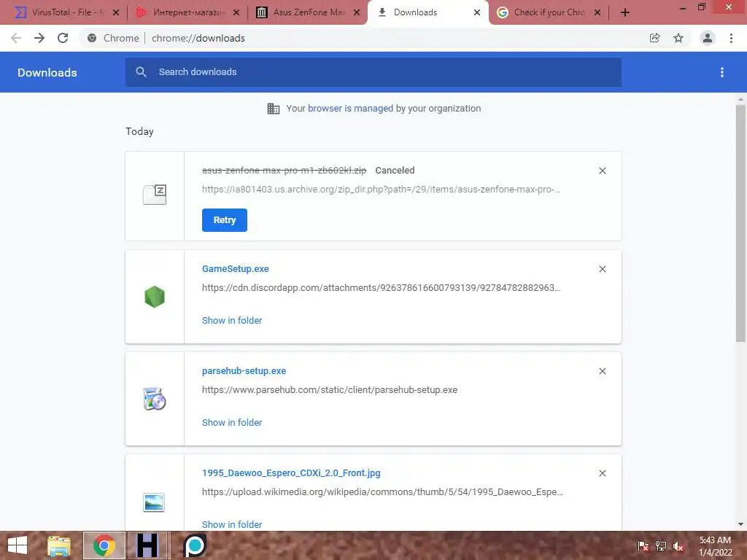Close the VirusTotal tab

pos(116,13)
